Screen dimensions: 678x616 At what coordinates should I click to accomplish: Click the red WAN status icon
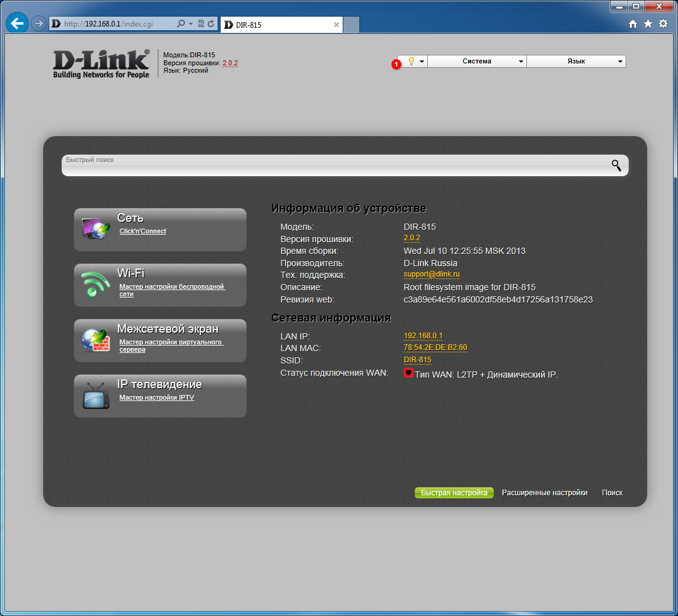point(408,373)
